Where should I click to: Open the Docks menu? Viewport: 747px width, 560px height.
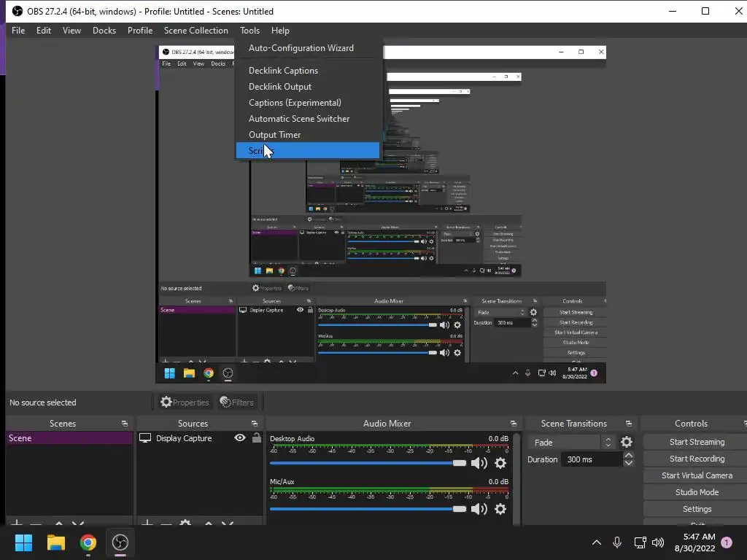tap(104, 31)
